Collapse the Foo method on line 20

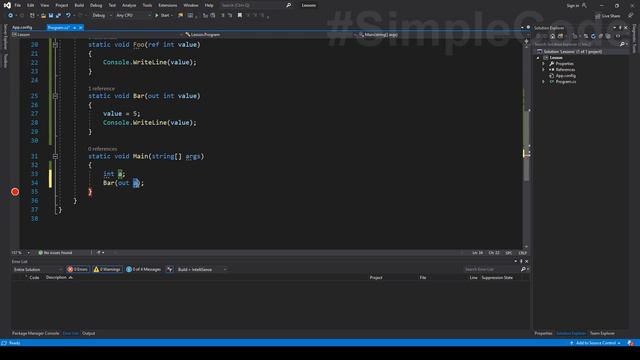pos(55,45)
